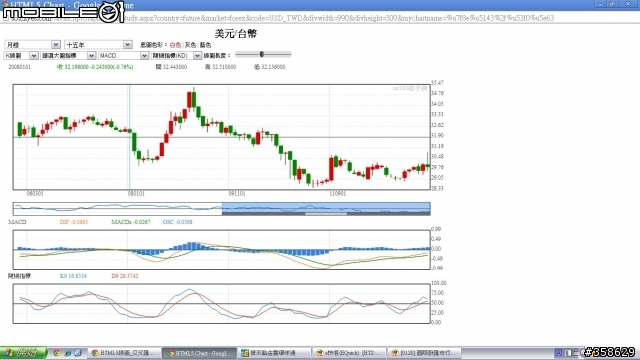Click the show desktop quick launch icon

(x=78, y=353)
